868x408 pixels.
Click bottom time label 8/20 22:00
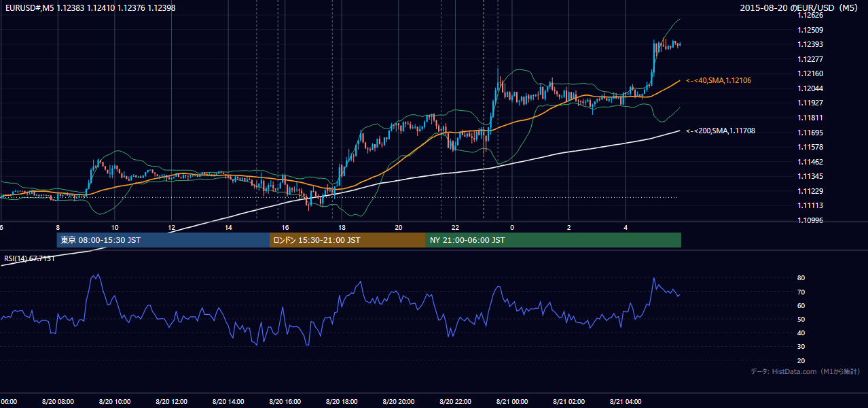pyautogui.click(x=455, y=402)
